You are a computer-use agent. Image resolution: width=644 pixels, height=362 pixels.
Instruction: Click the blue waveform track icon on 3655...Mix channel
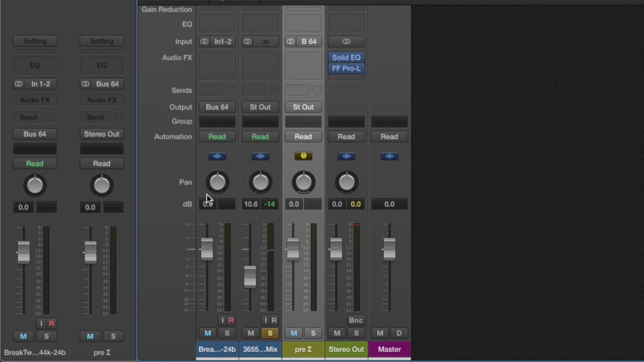coord(260,156)
